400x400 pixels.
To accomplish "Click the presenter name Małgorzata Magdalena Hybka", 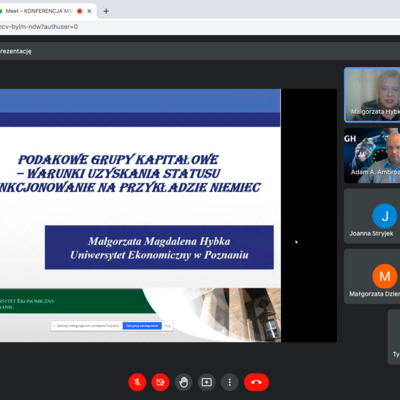I will point(159,241).
